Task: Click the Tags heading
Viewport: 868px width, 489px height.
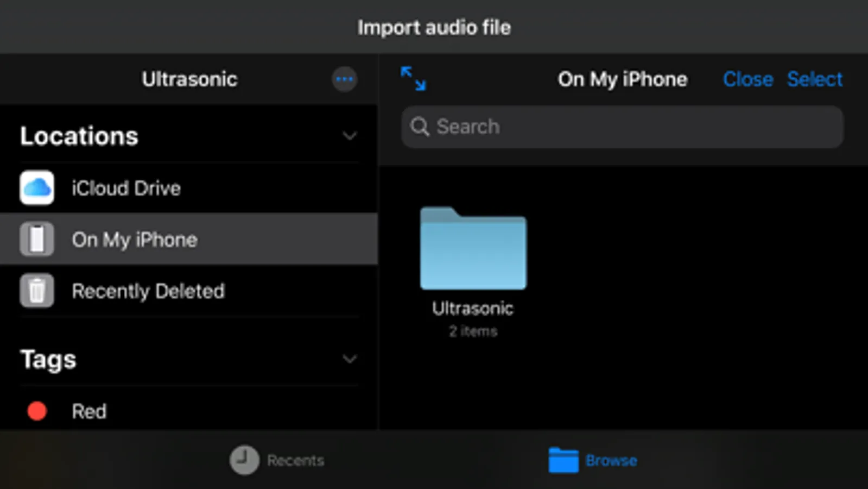Action: [48, 360]
